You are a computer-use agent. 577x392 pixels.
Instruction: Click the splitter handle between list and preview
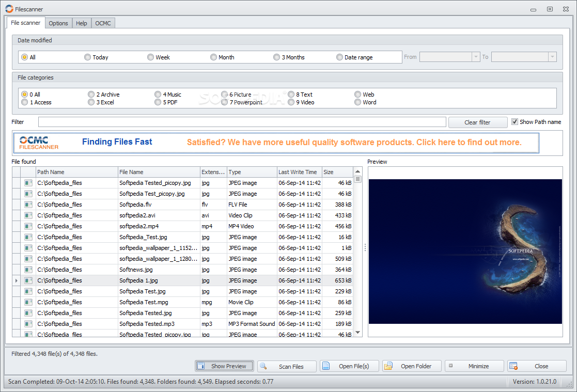coord(365,248)
